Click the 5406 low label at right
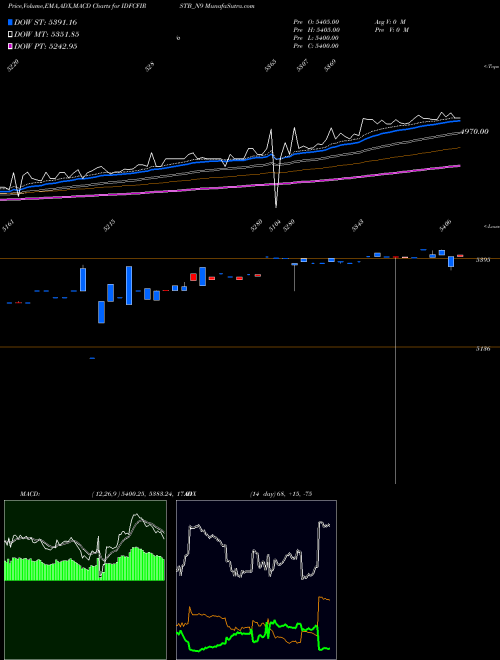The width and height of the screenshot is (500, 660). pos(445,226)
